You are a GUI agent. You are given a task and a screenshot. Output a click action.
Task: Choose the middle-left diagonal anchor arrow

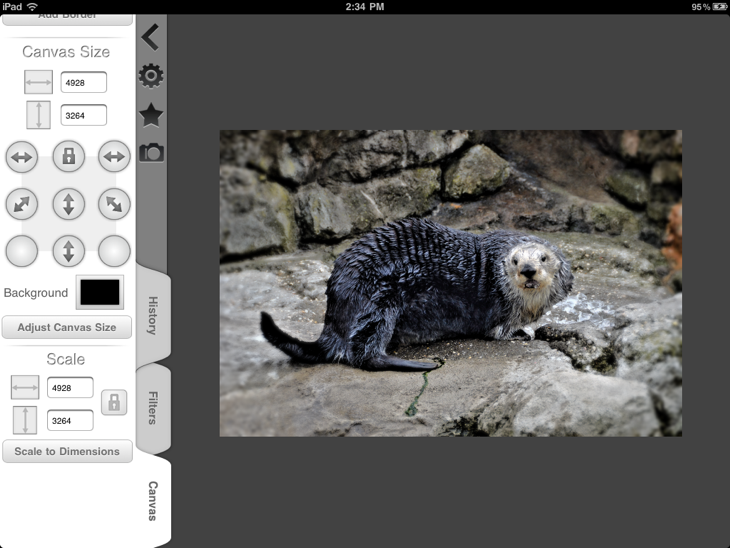(x=22, y=204)
